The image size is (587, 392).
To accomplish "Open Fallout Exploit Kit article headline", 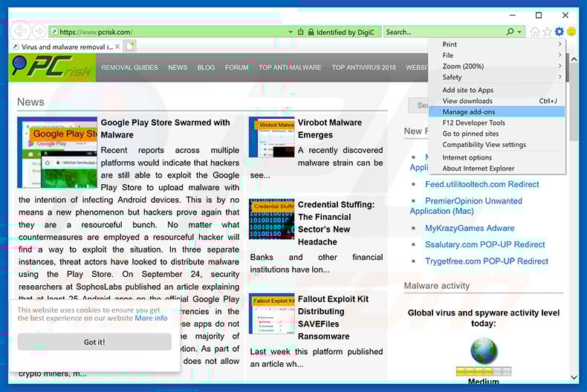I will pos(333,318).
